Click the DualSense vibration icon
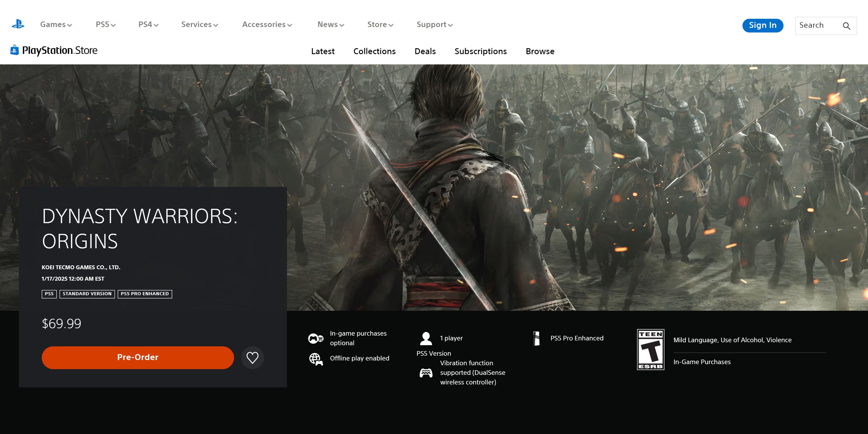The height and width of the screenshot is (434, 868). pyautogui.click(x=427, y=373)
